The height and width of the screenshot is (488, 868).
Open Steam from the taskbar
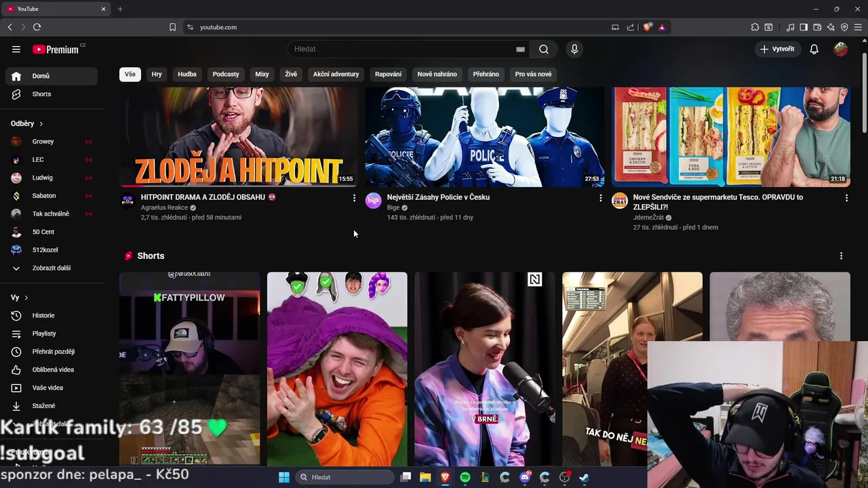[x=584, y=477]
